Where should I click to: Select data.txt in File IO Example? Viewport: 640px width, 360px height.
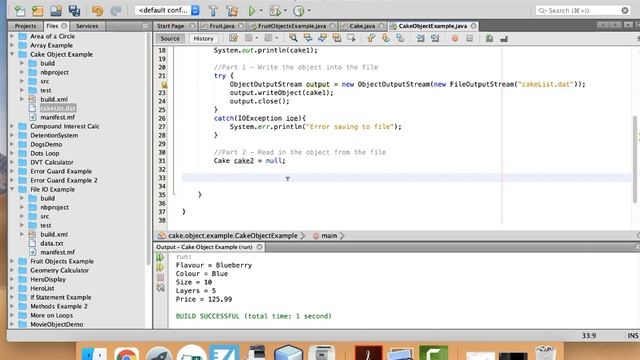52,243
